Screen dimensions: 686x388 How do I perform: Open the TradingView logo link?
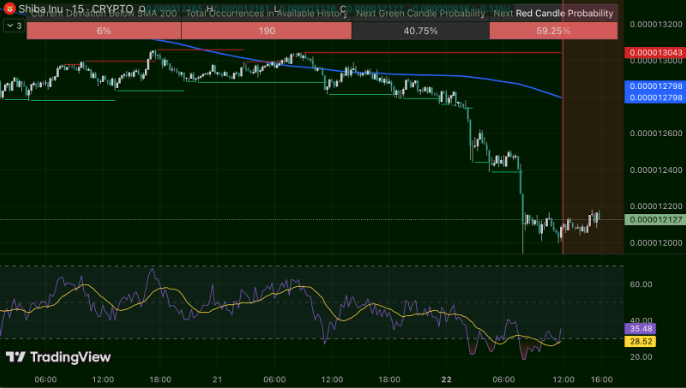[58, 357]
